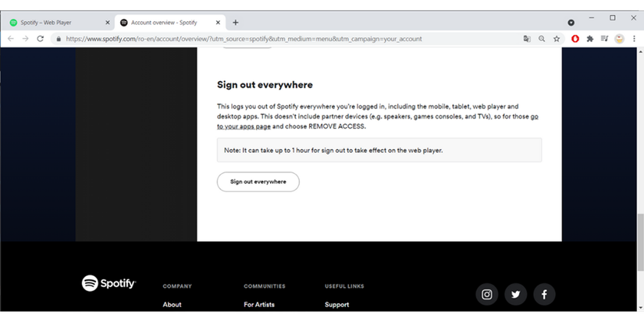Open the go to your apps page link
The image size is (644, 322).
pos(244,126)
